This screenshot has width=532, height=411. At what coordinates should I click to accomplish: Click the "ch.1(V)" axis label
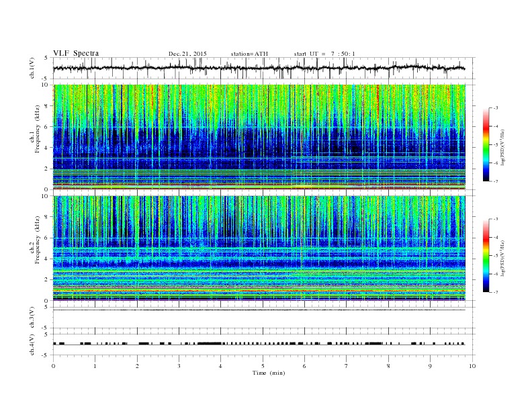(x=32, y=68)
